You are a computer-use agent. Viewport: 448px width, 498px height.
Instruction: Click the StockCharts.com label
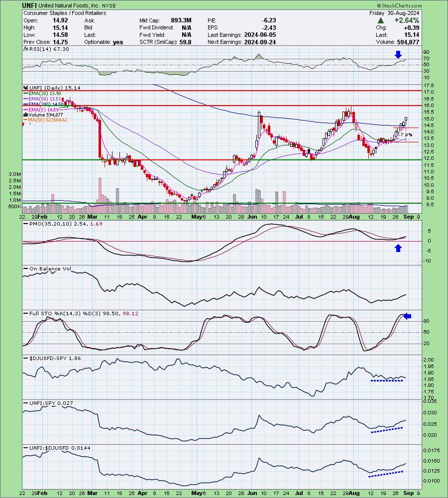pos(399,5)
